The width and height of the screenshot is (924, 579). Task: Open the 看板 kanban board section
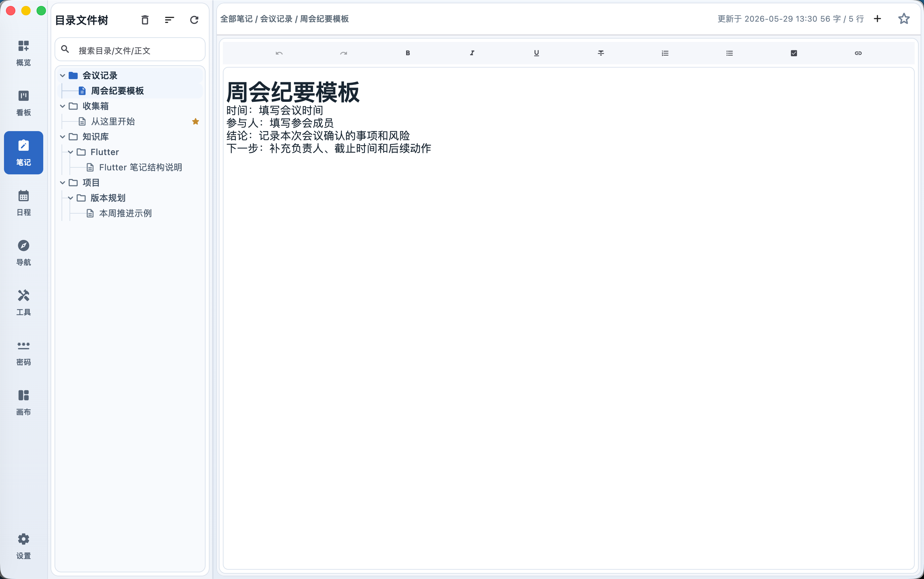[x=23, y=102]
